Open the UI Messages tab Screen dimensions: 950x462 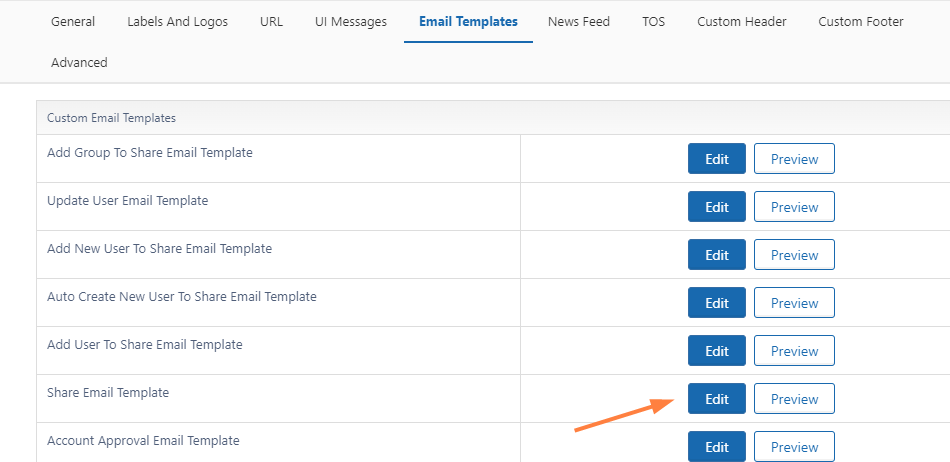pos(350,22)
